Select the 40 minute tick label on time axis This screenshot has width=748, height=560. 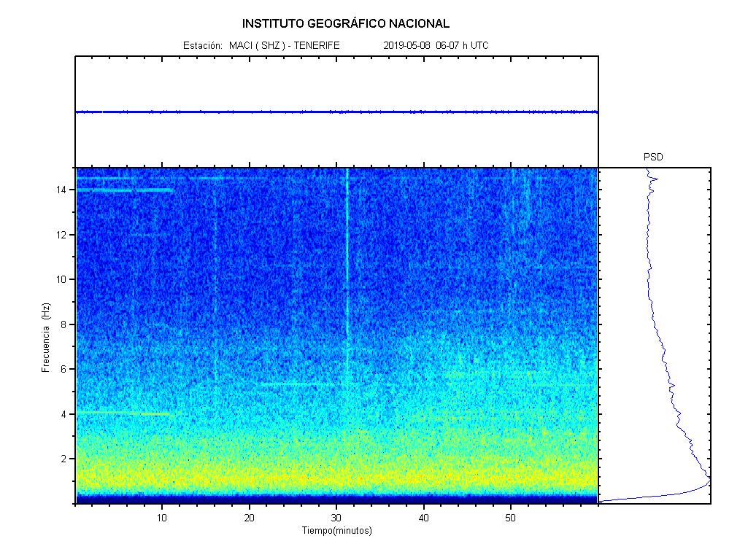click(x=423, y=518)
